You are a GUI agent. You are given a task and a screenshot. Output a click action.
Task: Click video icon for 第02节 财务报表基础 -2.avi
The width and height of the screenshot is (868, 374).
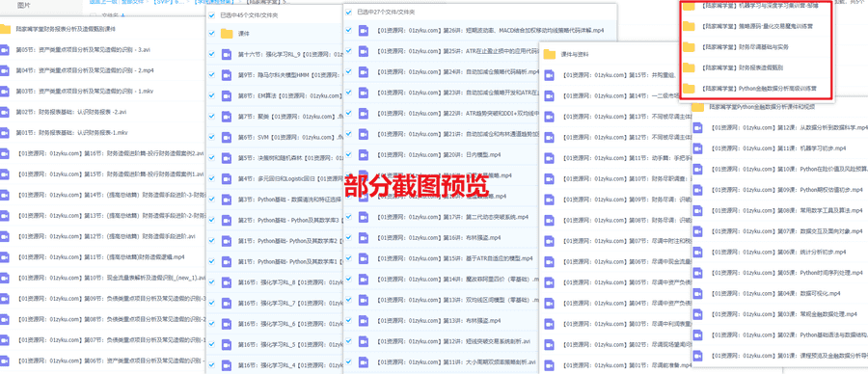coord(5,112)
